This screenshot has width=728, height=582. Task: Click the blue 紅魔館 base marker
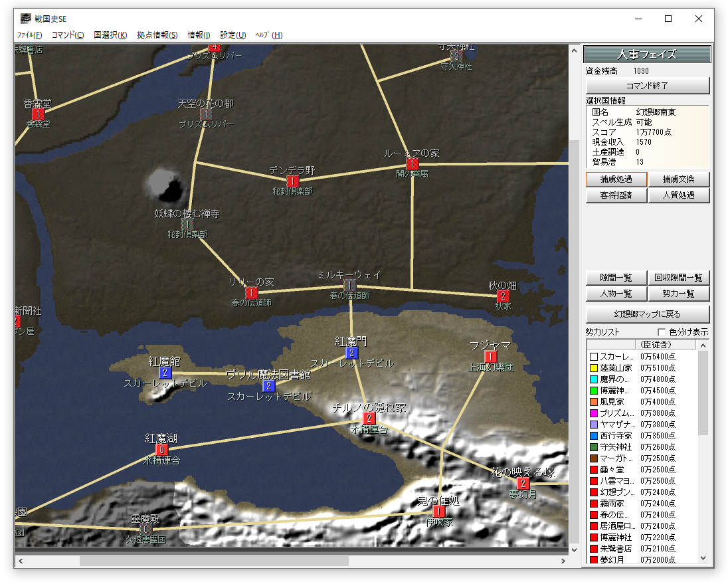[x=165, y=373]
